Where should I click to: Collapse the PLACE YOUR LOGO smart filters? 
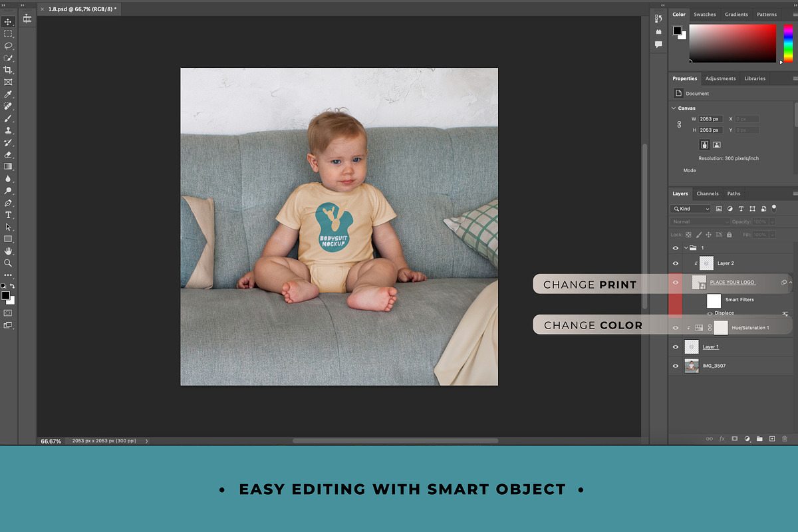pos(790,283)
